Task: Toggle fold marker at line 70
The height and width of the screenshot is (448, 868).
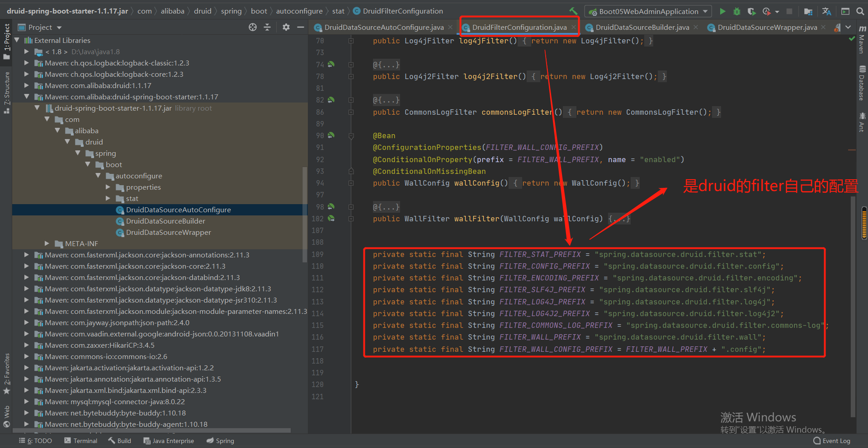Action: (351, 41)
